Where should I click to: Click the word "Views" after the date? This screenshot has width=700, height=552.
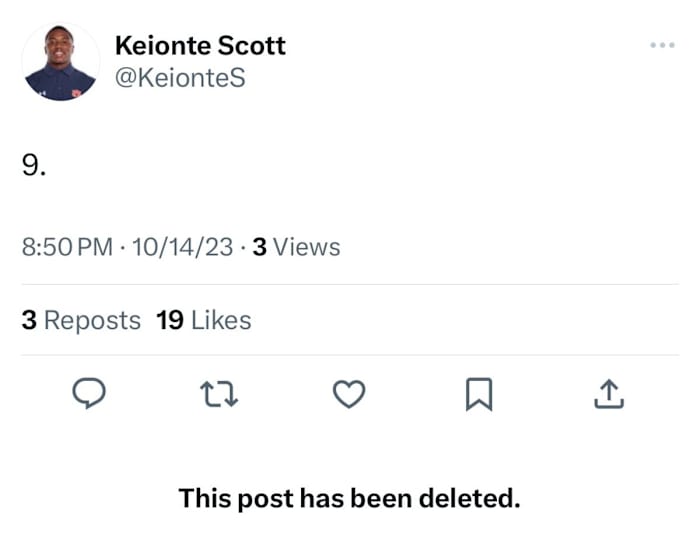click(307, 247)
